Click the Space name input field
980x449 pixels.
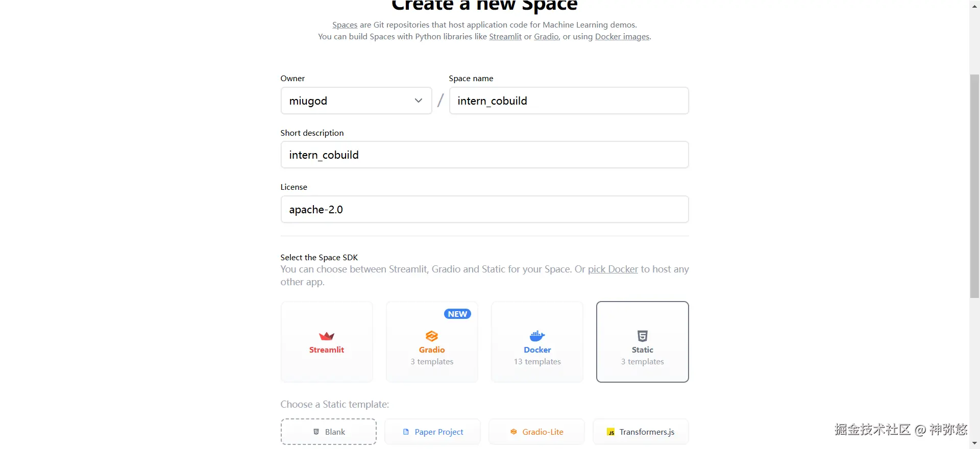tap(568, 101)
